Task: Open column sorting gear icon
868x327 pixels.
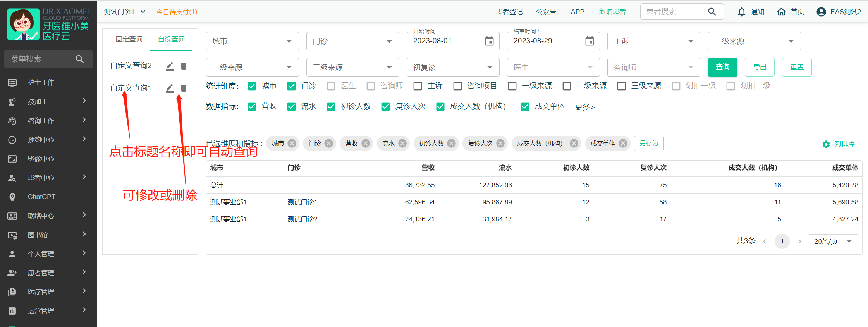Action: (x=826, y=144)
